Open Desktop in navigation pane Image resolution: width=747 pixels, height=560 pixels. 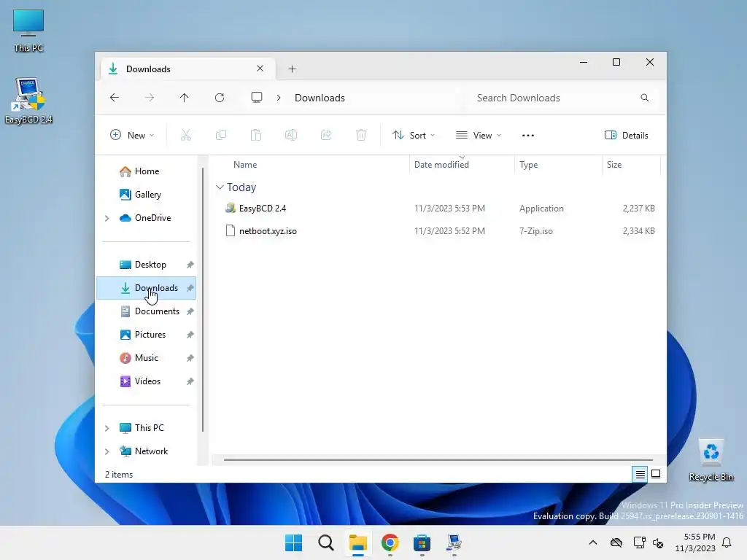(x=146, y=265)
